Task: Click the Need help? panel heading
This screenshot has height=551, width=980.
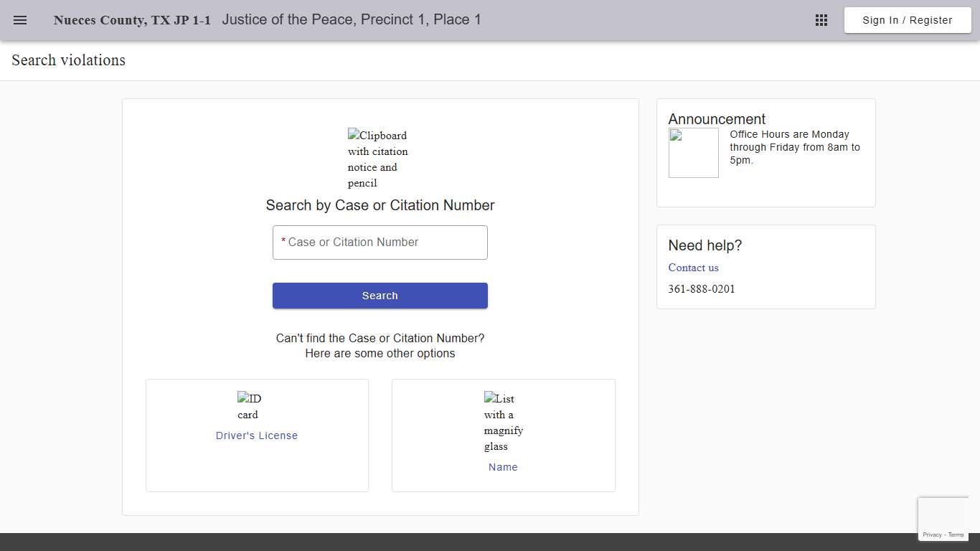Action: click(x=705, y=245)
